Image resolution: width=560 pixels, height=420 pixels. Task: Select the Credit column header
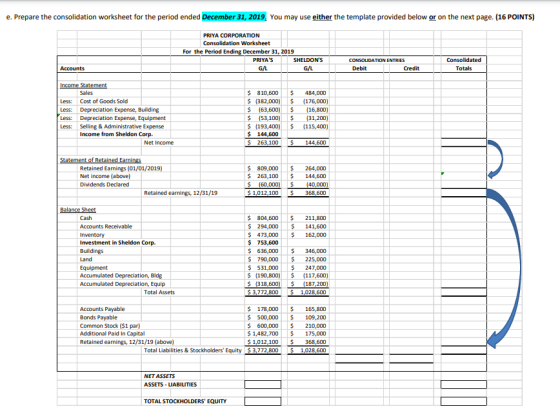point(411,68)
